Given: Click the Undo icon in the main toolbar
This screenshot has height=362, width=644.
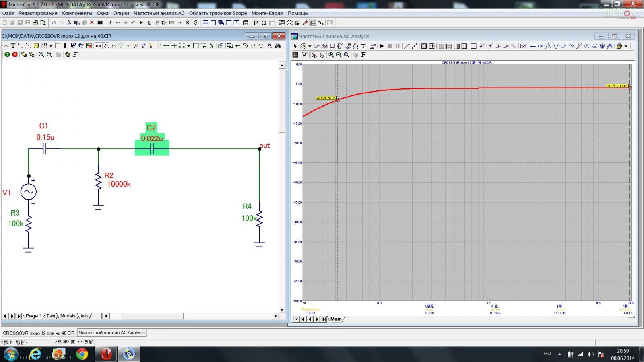Looking at the screenshot, I should click(x=54, y=23).
